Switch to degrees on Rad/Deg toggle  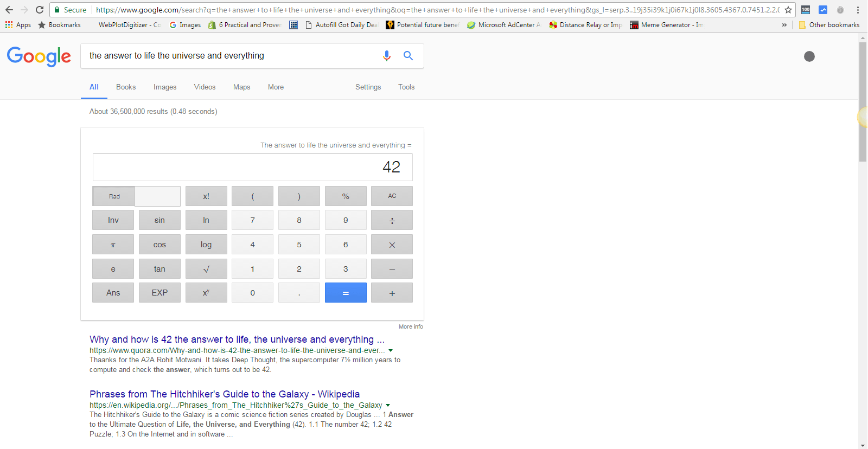158,196
